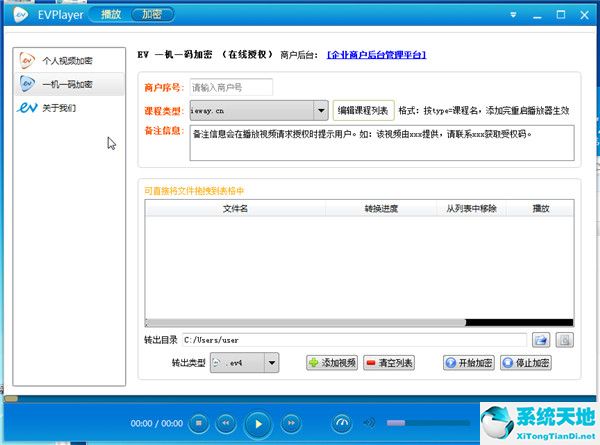The image size is (600, 445).
Task: Select 一机一码加密 in the sidebar
Action: (x=69, y=84)
